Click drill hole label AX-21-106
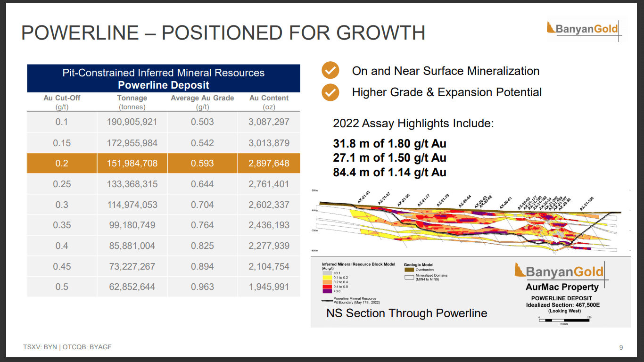644x362 pixels. click(x=586, y=203)
